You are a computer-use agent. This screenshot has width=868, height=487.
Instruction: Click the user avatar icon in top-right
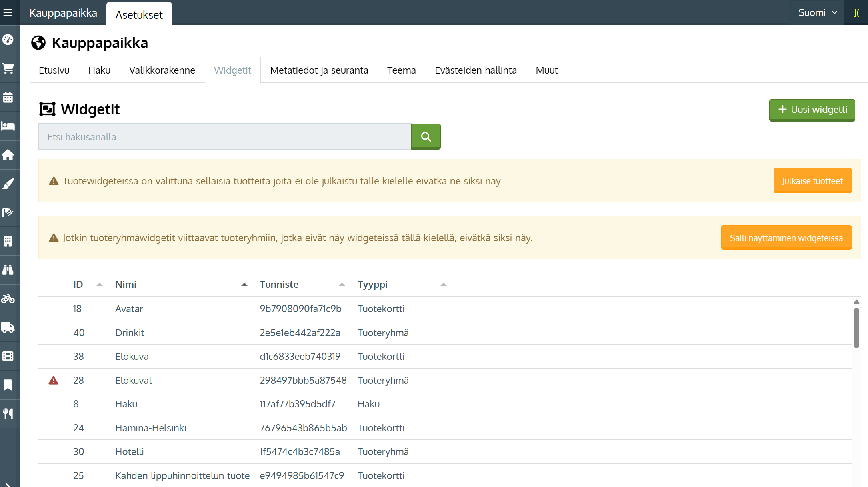[x=856, y=12]
